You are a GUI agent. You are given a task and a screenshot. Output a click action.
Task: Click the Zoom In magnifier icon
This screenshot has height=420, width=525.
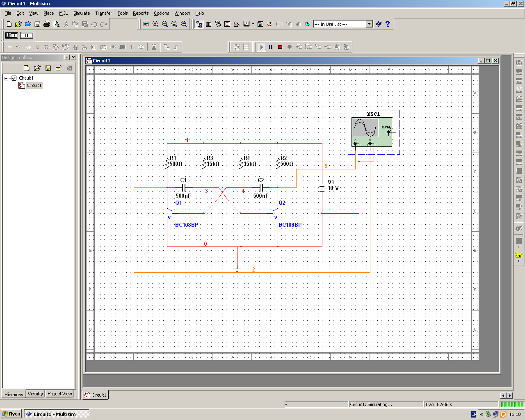[x=155, y=24]
